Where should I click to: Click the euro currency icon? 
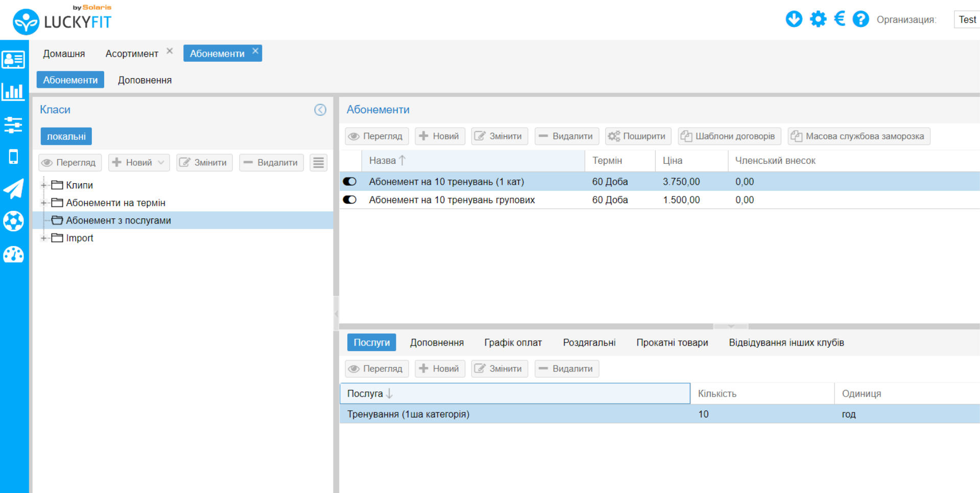840,19
